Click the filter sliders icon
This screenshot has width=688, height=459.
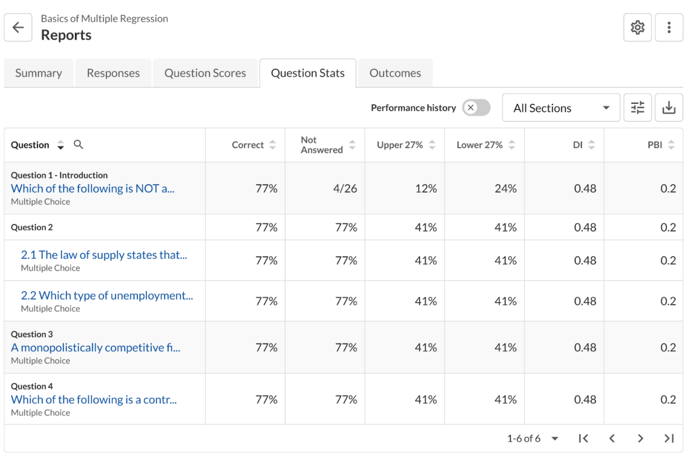click(637, 108)
